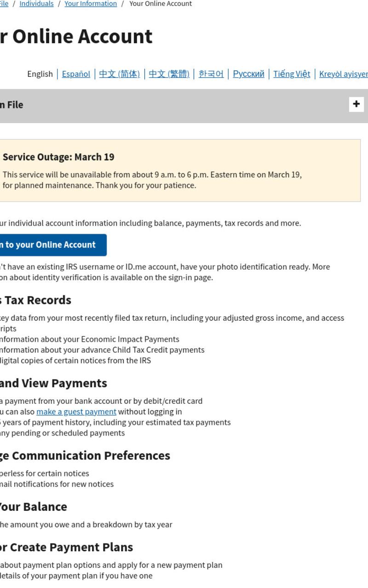The height and width of the screenshot is (588, 368).
Task: Switch language to Español
Action: pos(76,74)
